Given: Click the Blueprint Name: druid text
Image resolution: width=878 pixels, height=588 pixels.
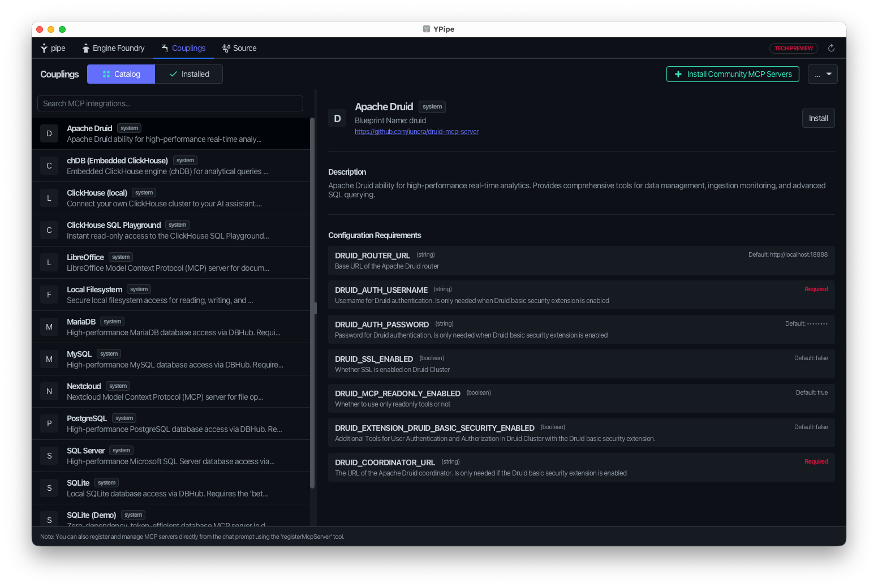Looking at the screenshot, I should (390, 120).
